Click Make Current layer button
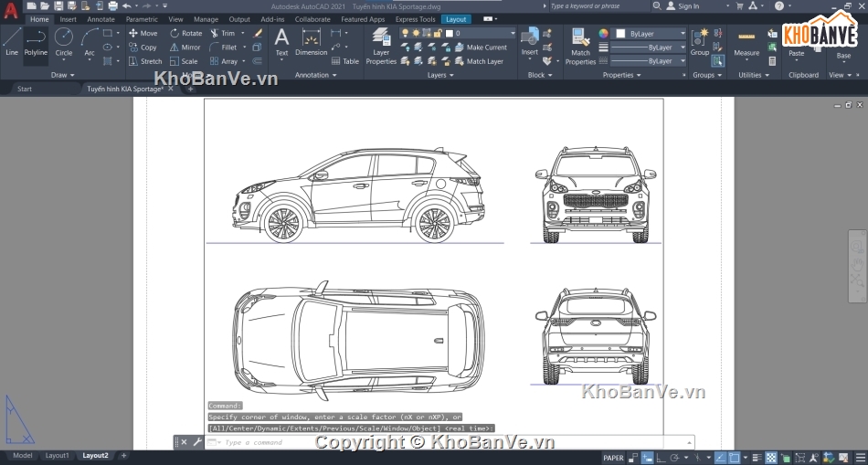The width and height of the screenshot is (868, 465). point(481,48)
